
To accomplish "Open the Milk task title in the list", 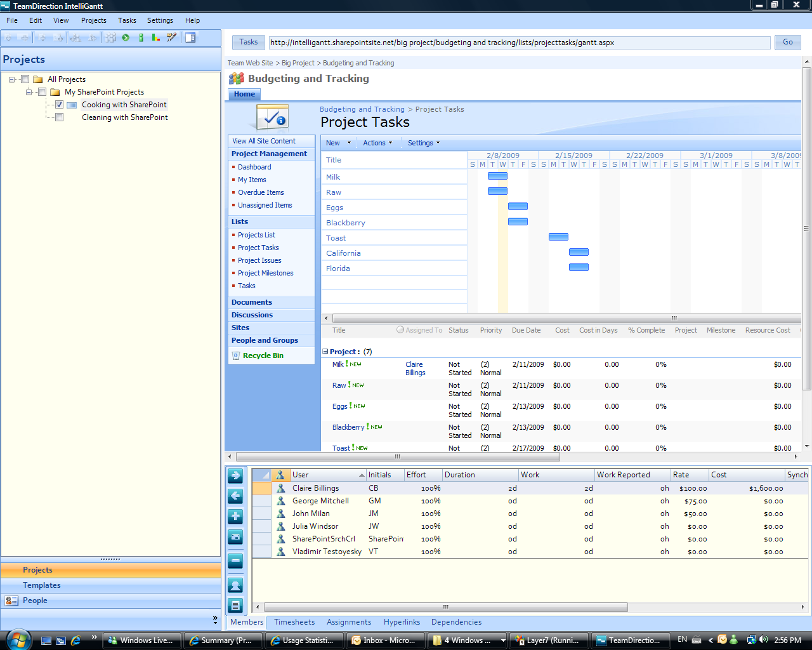I will [x=337, y=364].
